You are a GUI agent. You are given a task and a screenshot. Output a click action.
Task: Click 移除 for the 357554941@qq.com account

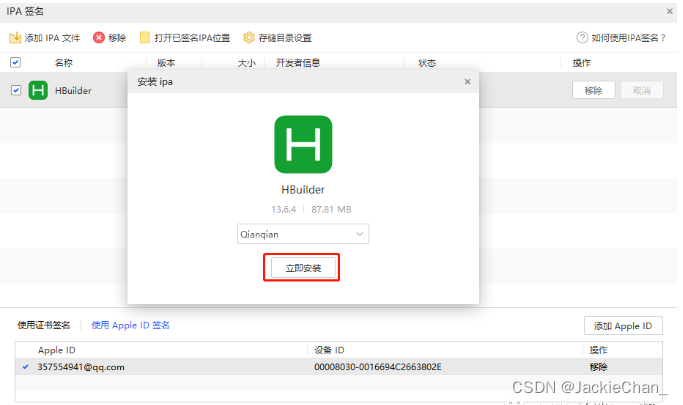(598, 367)
